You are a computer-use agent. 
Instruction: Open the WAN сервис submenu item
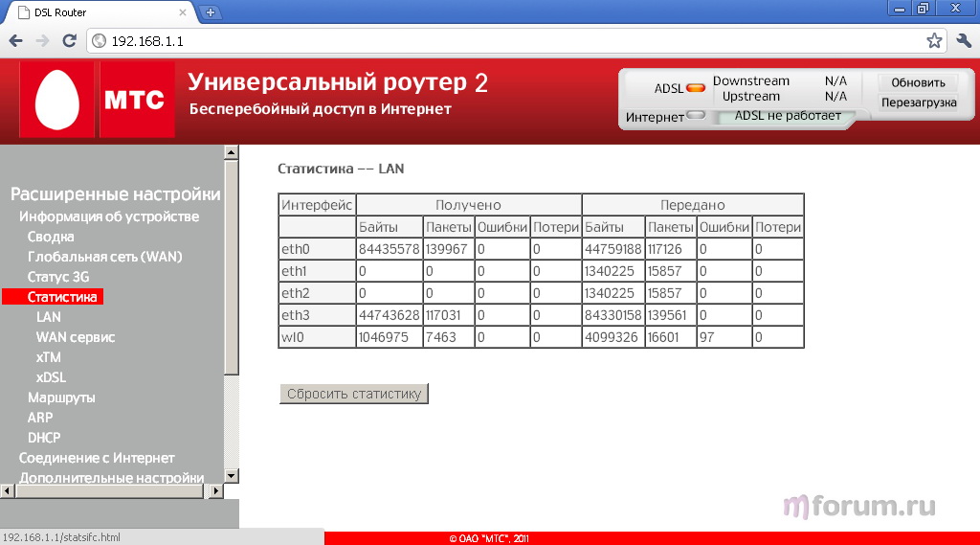(x=76, y=336)
